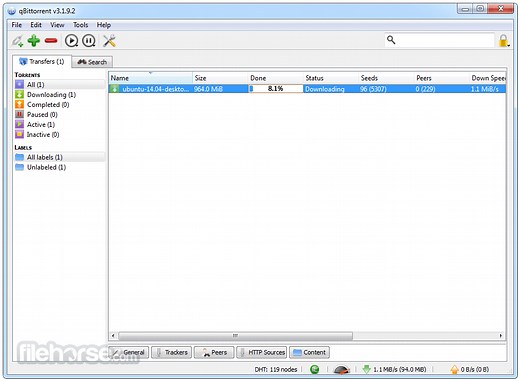Screen dimensions: 520x381
Task: Select the Inactive (0) filter
Action: 60,135
